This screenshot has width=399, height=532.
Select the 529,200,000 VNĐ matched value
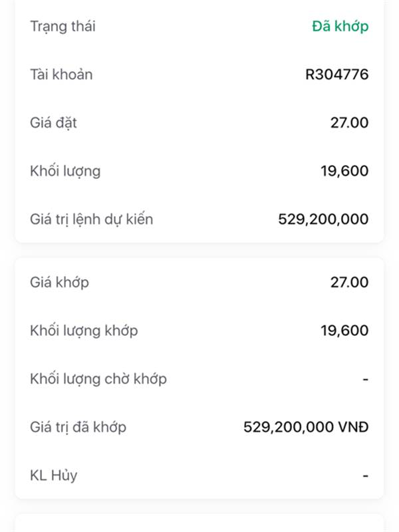click(x=306, y=427)
